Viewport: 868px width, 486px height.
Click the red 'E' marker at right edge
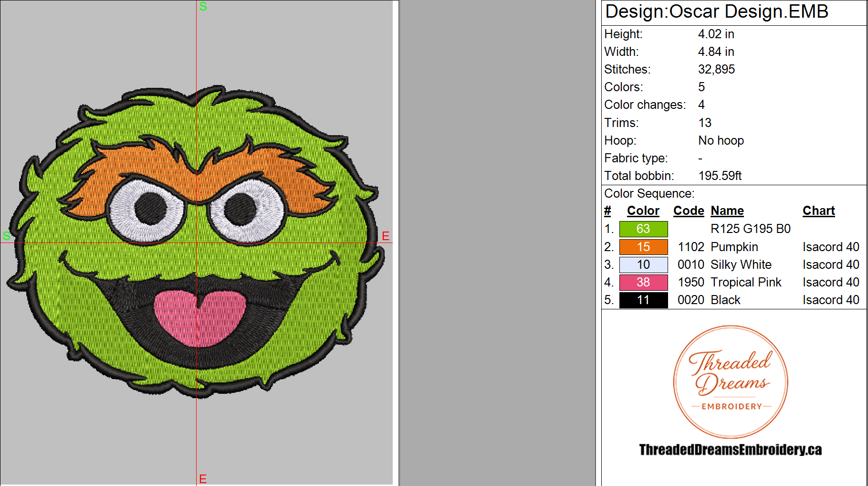pyautogui.click(x=386, y=236)
